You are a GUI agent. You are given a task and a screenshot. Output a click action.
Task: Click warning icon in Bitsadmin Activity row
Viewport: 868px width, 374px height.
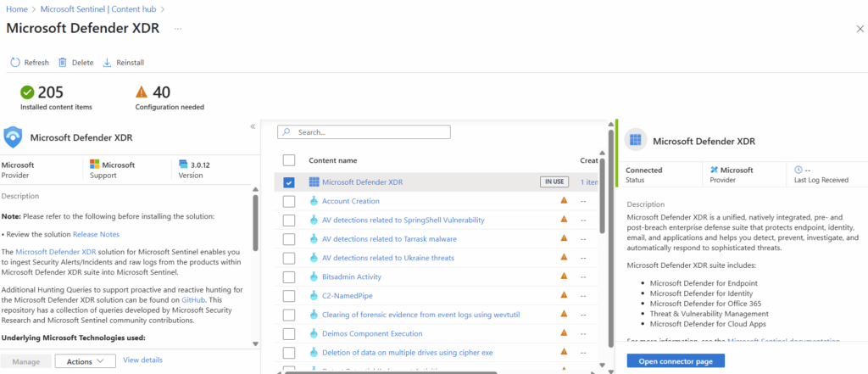coord(564,276)
